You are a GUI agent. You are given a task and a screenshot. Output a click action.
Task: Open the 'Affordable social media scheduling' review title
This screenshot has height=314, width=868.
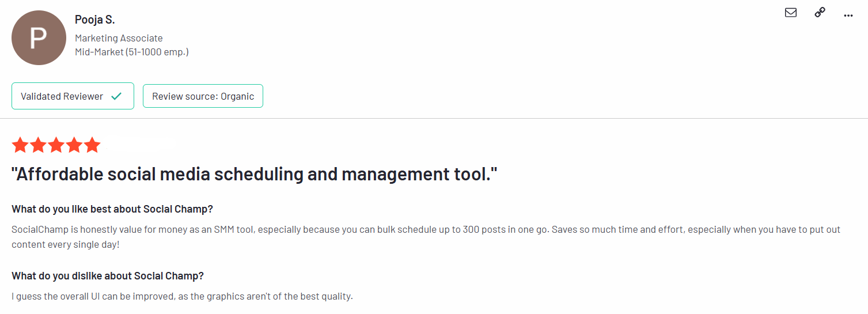point(254,174)
